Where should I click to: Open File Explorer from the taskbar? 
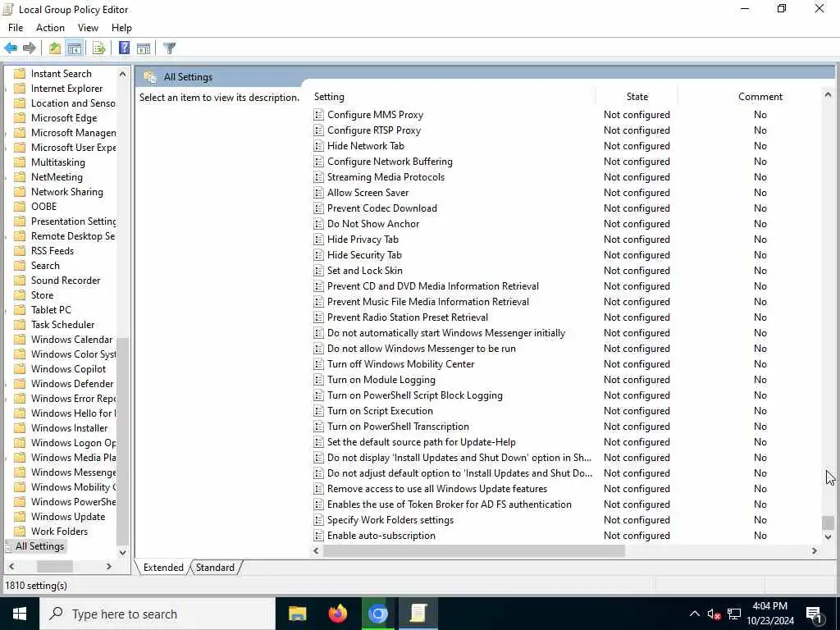(x=297, y=614)
